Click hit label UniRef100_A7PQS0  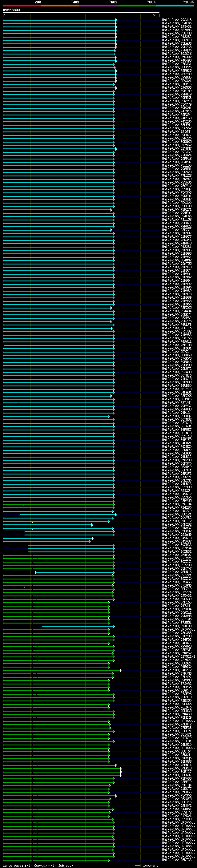(x=177, y=50)
